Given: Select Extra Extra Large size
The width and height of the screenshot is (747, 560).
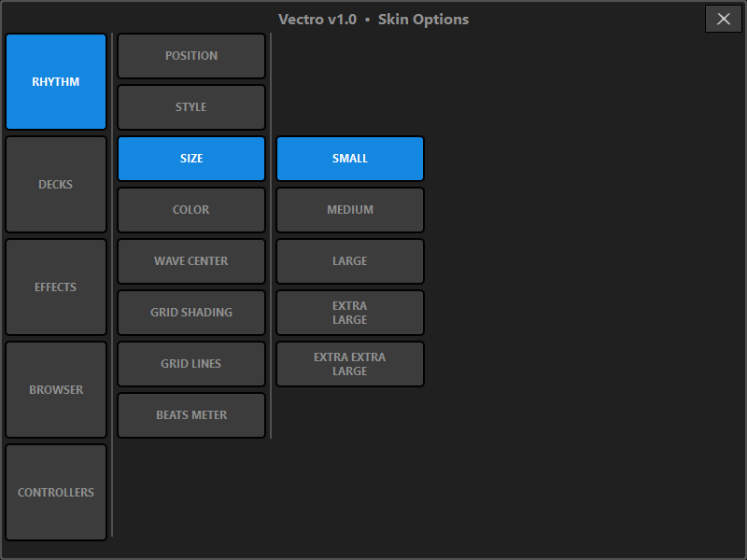Looking at the screenshot, I should click(x=350, y=364).
